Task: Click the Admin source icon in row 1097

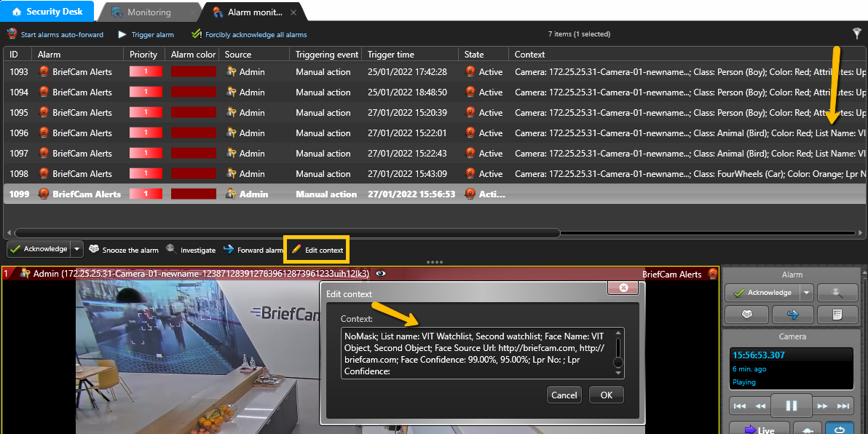Action: click(232, 154)
